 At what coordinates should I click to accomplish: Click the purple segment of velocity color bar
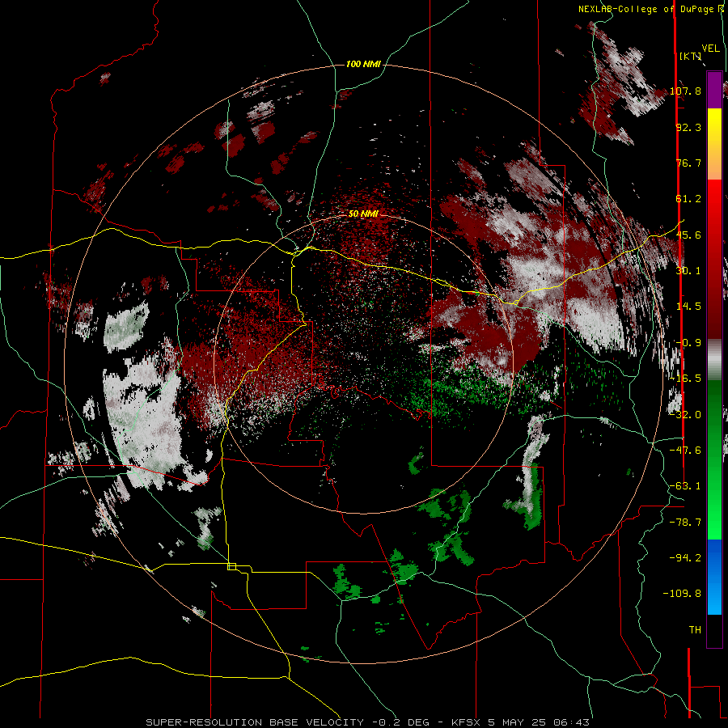pyautogui.click(x=714, y=90)
